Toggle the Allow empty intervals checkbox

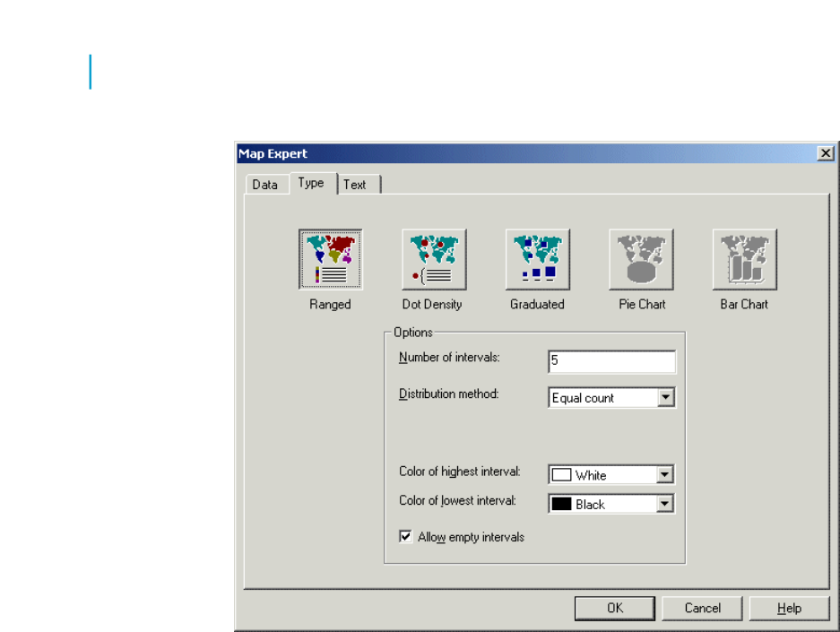405,536
